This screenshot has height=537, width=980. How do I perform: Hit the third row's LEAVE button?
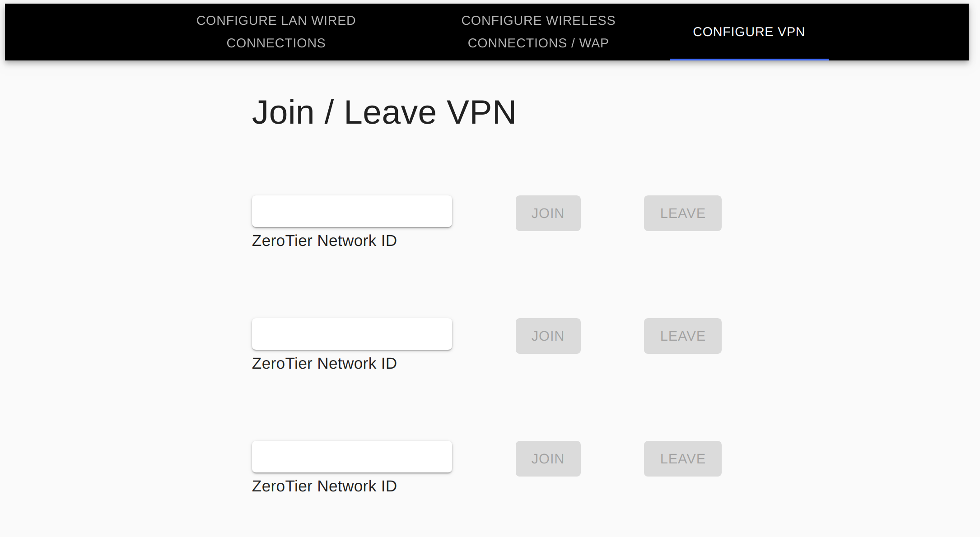click(682, 459)
